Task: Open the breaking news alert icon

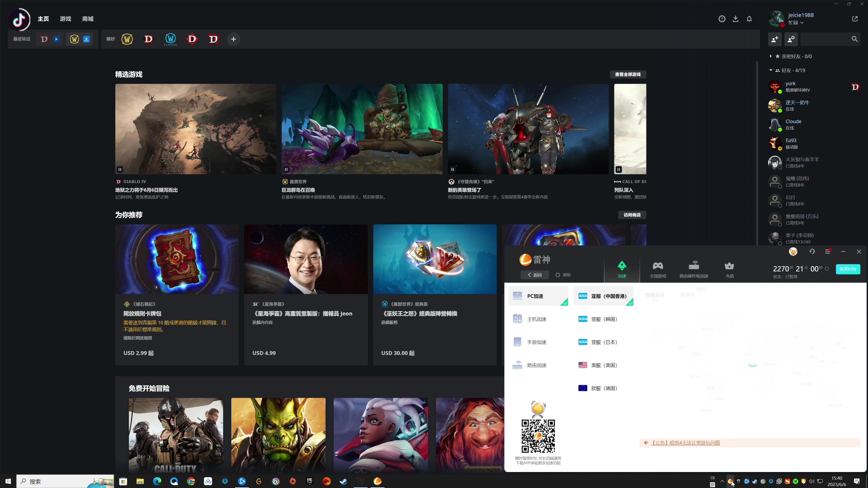Action: 722,19
